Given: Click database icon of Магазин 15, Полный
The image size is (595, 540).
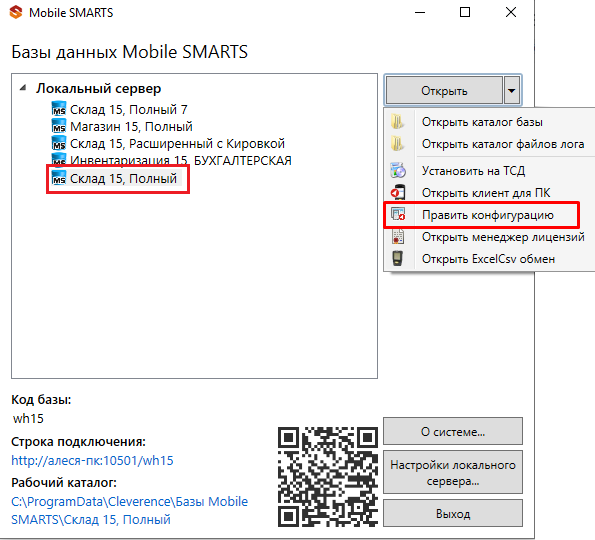Looking at the screenshot, I should pyautogui.click(x=59, y=126).
